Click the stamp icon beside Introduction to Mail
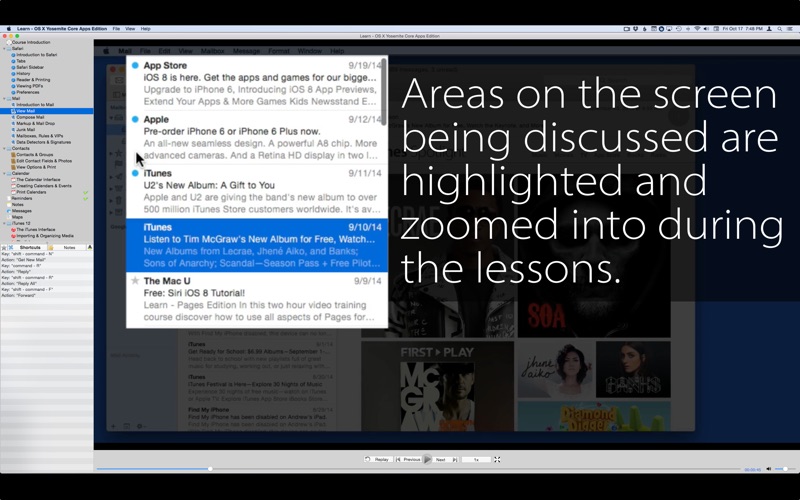The height and width of the screenshot is (500, 800). (13, 105)
